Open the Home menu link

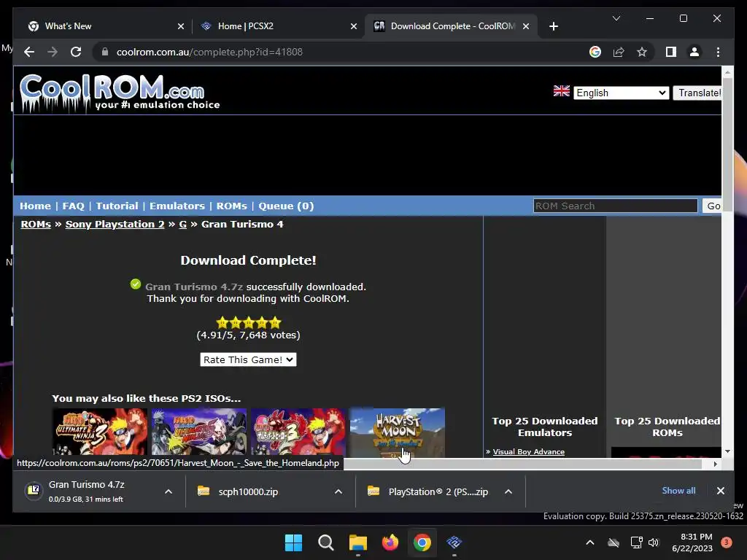[x=35, y=206]
